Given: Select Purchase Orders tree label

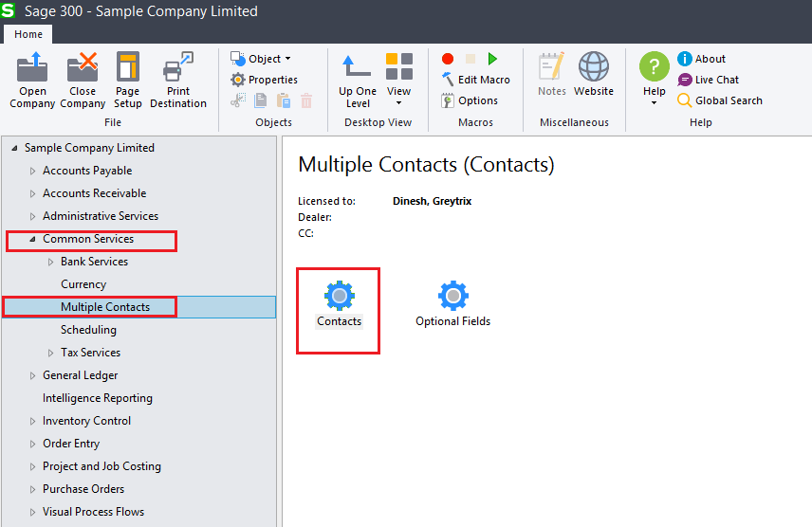Looking at the screenshot, I should point(83,489).
